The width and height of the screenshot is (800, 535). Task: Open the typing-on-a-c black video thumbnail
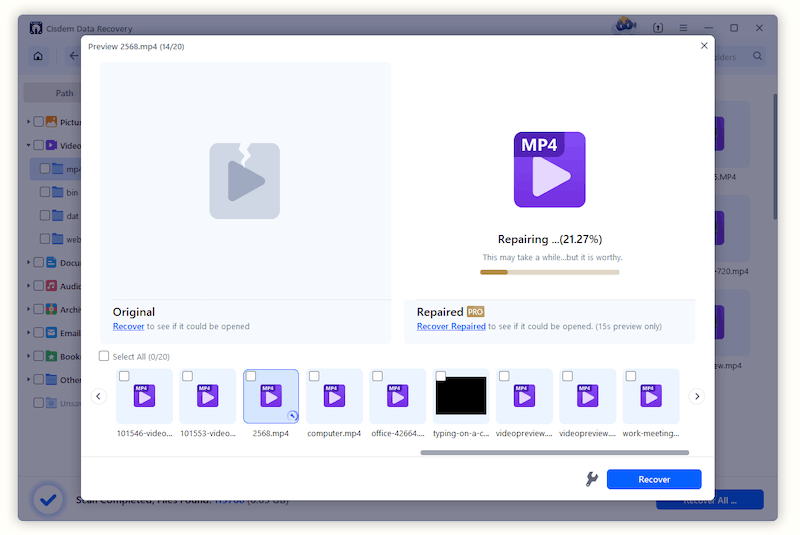tap(461, 396)
